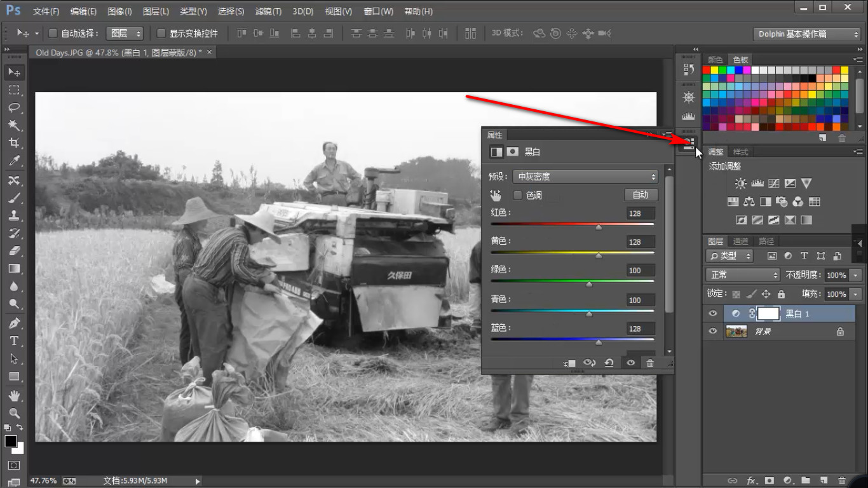The width and height of the screenshot is (868, 488).
Task: Open the layer blend mode 正常 dropdown
Action: (x=743, y=275)
